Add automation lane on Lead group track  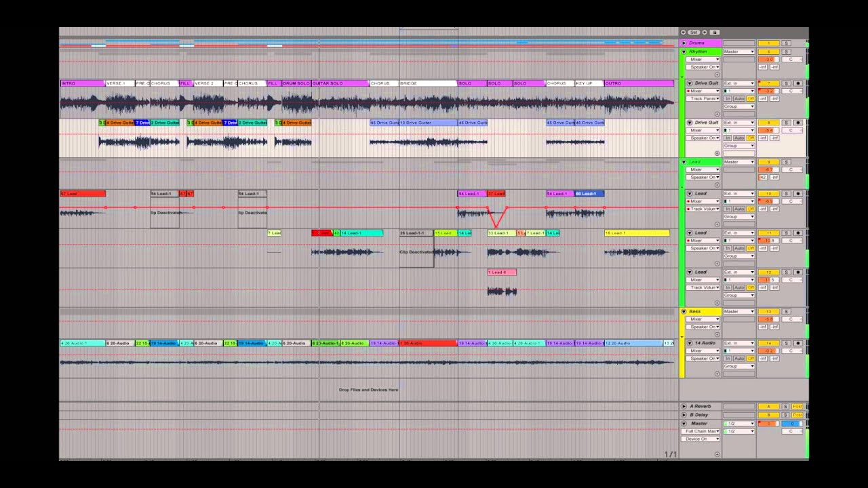pyautogui.click(x=717, y=185)
